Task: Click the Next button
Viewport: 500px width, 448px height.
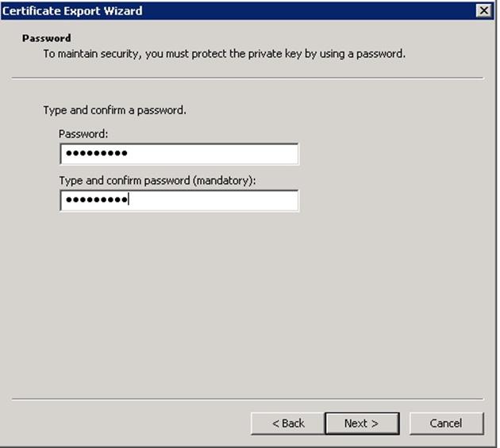Action: (361, 423)
